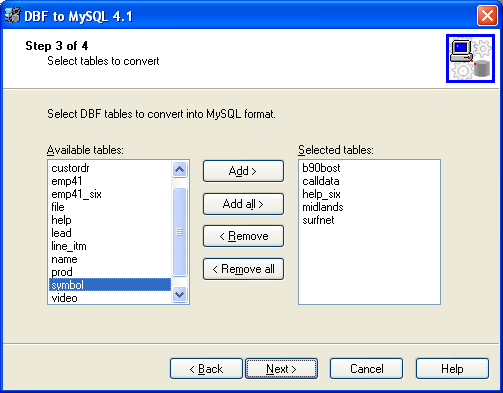Click the available tables scrollbar thumb

179,232
